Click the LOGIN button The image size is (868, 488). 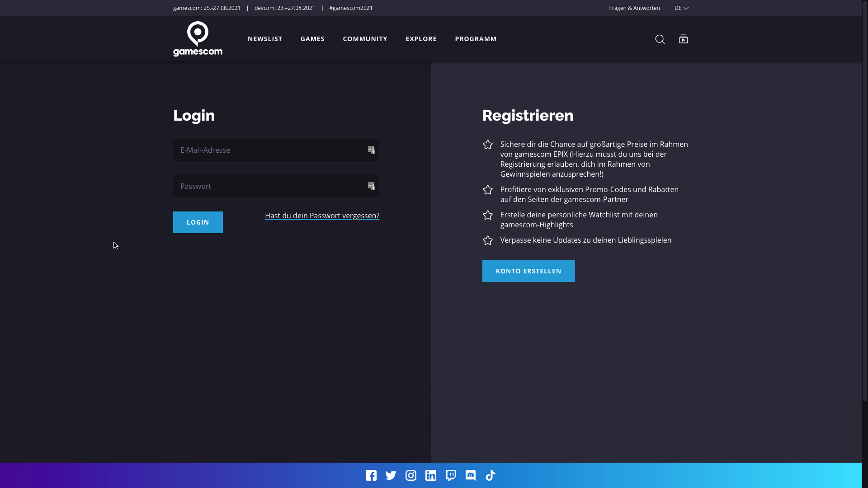[x=198, y=222]
